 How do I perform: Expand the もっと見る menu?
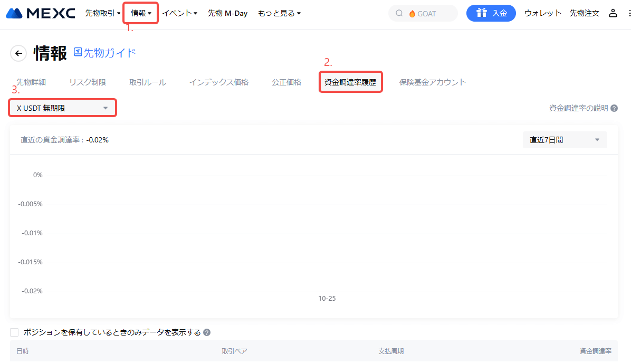coord(279,13)
